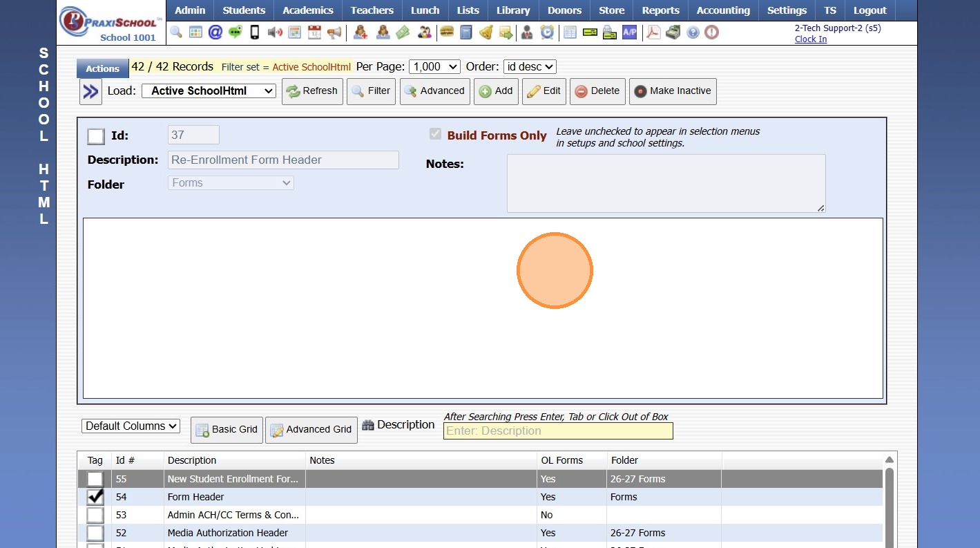Open the Reports menu
Image resolution: width=980 pixels, height=548 pixels.
coord(661,10)
